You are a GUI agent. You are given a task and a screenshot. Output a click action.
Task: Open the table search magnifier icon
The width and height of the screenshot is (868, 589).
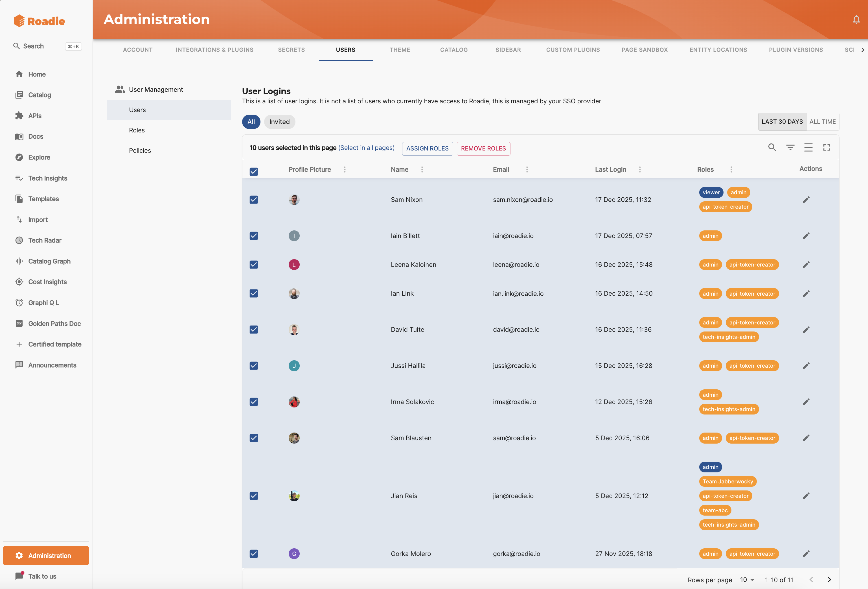[x=772, y=148]
